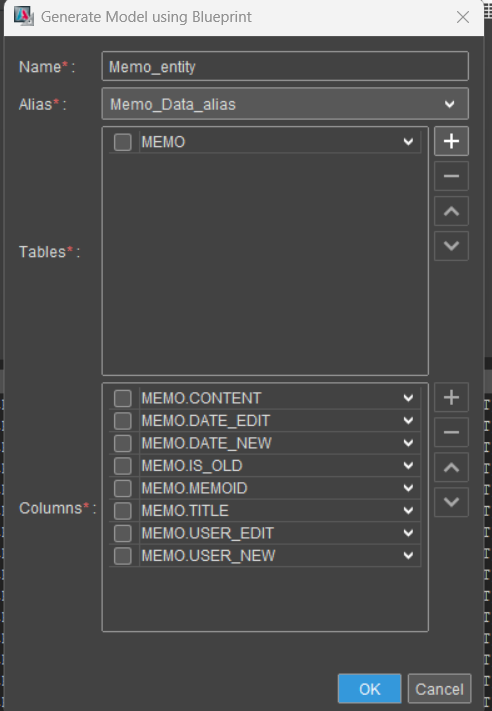Check the MEMO.DATE_NEW column checkbox
This screenshot has width=492, height=711.
pos(122,443)
